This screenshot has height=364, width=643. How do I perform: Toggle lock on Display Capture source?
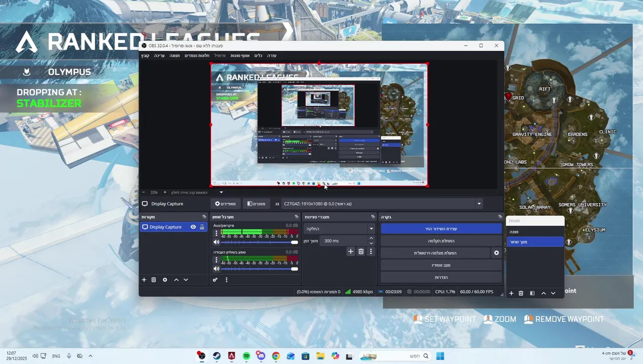pyautogui.click(x=202, y=227)
